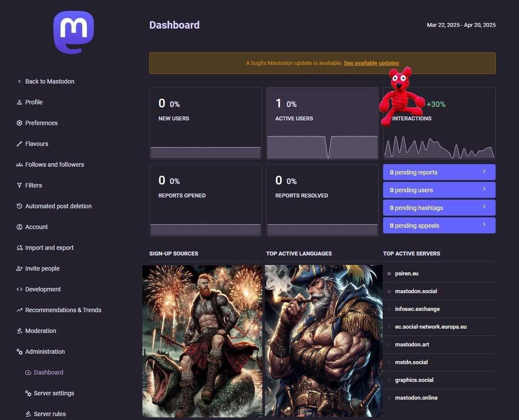Click the Interactions chart card
The image size is (519, 420).
pos(439,123)
